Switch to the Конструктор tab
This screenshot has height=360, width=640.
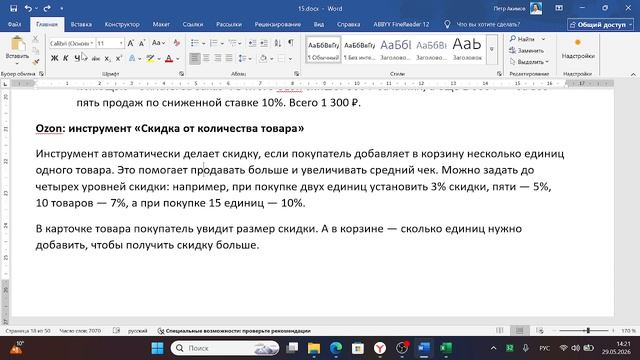pyautogui.click(x=122, y=24)
